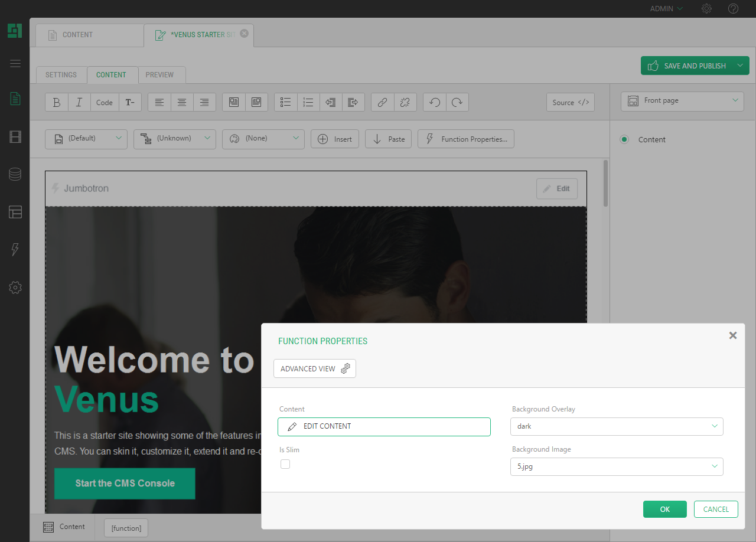756x542 pixels.
Task: Open help question mark icon
Action: pyautogui.click(x=733, y=9)
